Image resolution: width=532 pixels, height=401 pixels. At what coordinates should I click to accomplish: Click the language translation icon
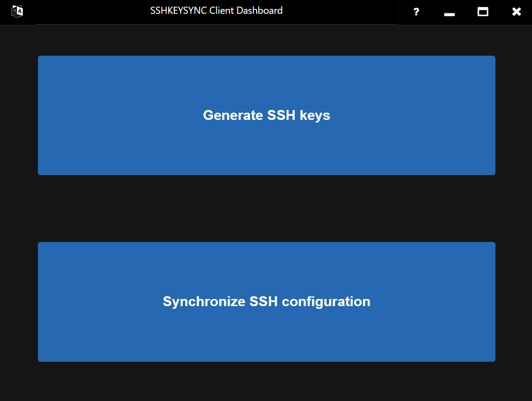tap(17, 11)
